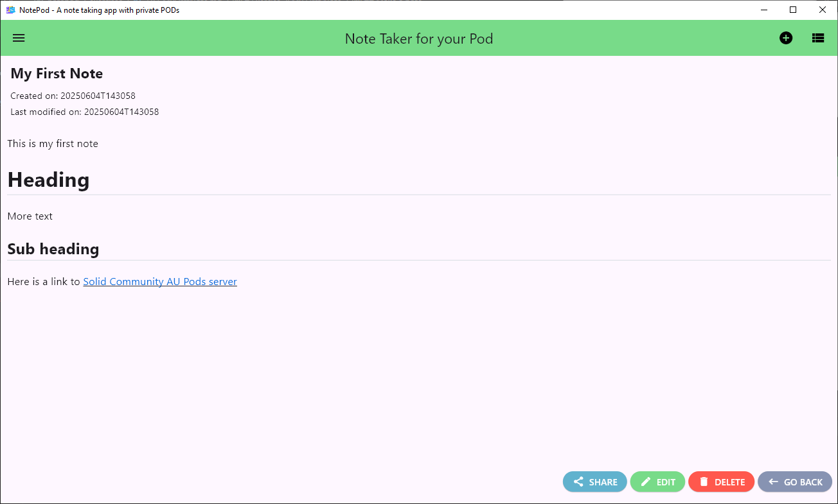The height and width of the screenshot is (504, 838).
Task: Open the hamburger navigation menu
Action: tap(19, 38)
